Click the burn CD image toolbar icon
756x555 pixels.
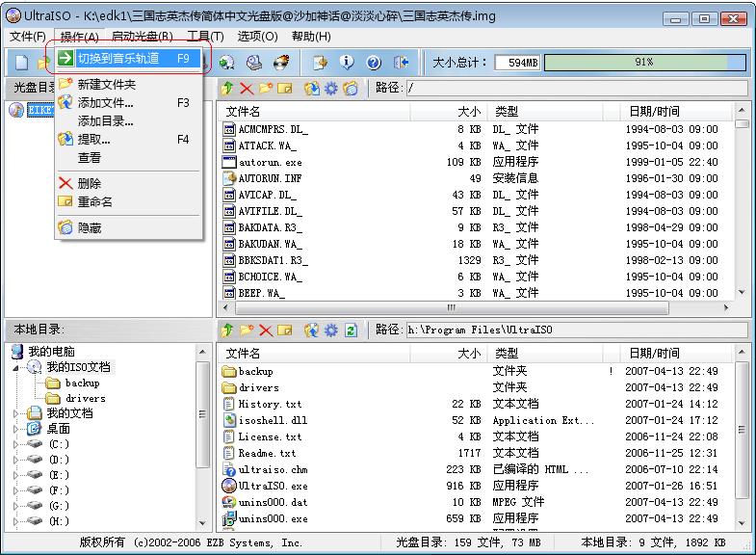tap(281, 63)
